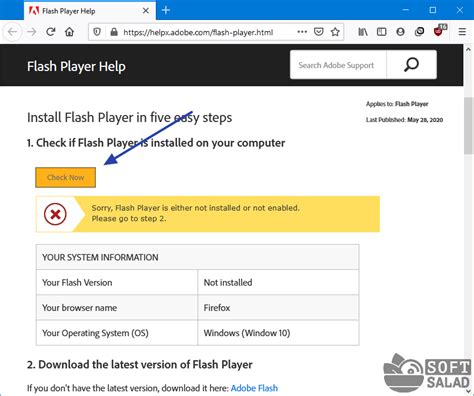Save page to Pocket
Viewport: 474px width, 396px height.
319,32
